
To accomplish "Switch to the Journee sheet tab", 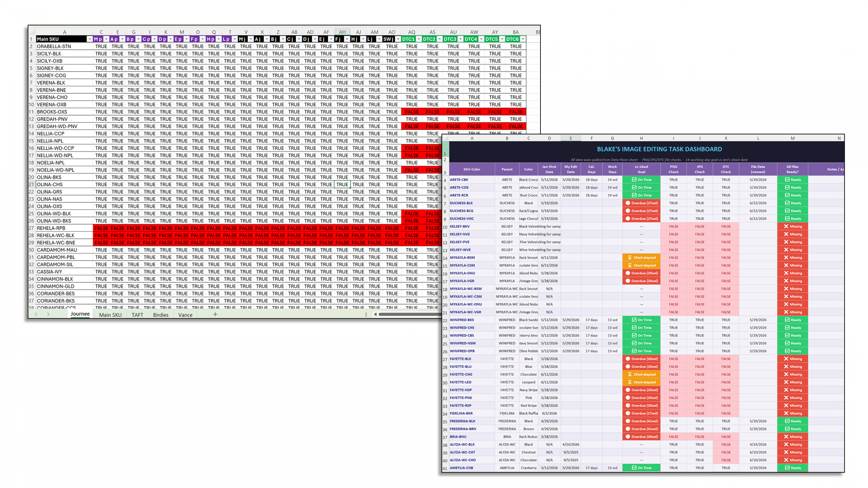I will 80,314.
